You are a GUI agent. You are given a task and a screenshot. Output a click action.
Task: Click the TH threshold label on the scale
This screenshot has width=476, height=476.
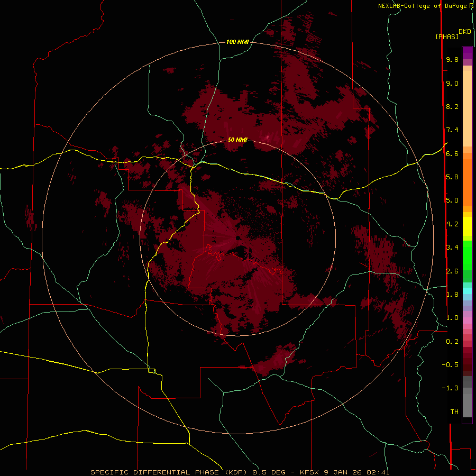454,412
